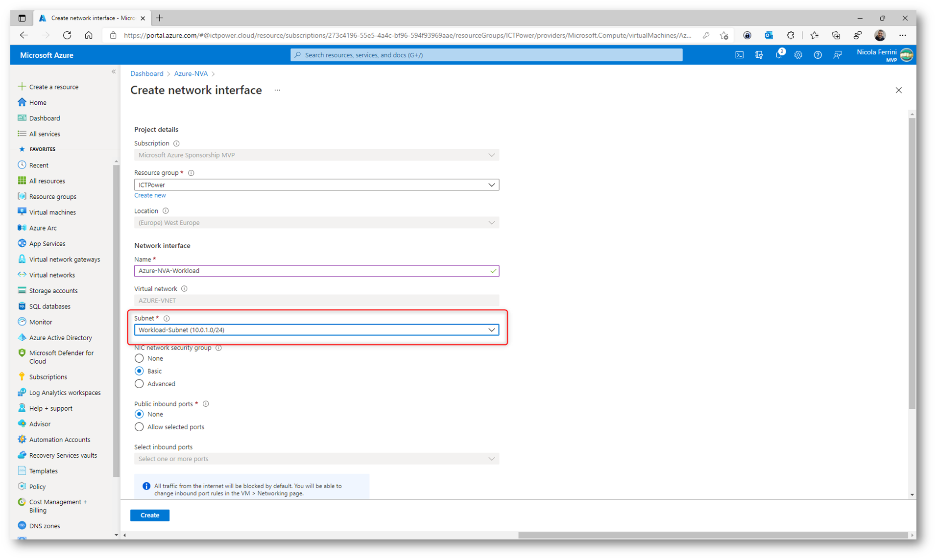Viewport: 937px width, 560px height.
Task: Close the Create network interface blade
Action: 898,90
